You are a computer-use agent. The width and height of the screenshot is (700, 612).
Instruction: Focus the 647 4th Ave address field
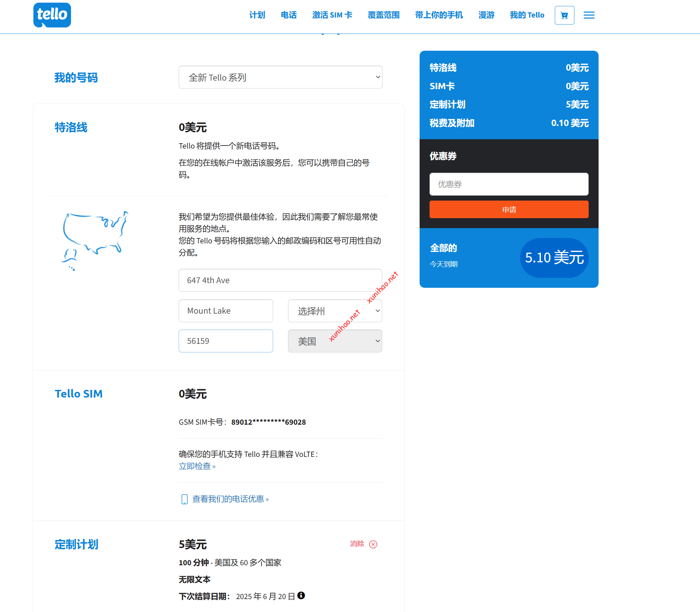click(280, 280)
